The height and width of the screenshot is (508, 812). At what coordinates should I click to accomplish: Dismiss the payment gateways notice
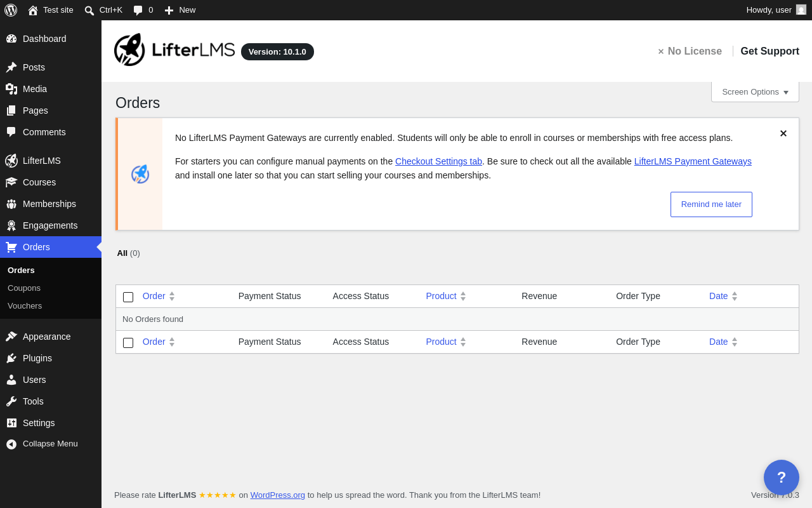click(783, 133)
